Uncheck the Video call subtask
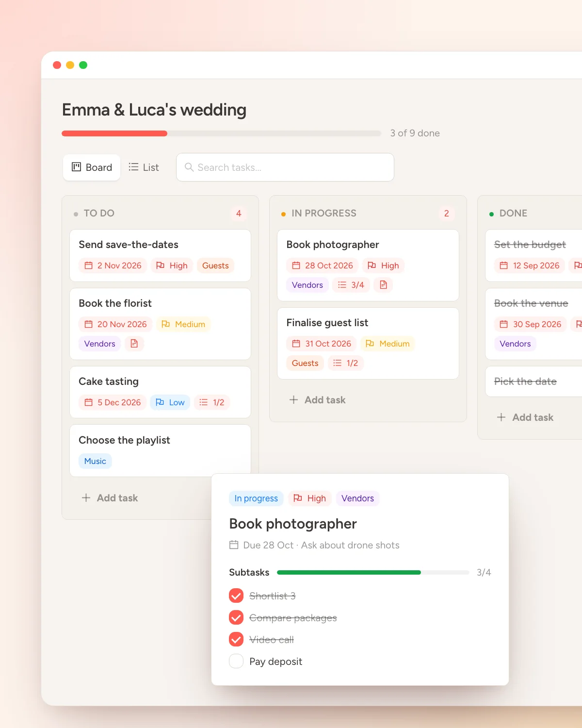 click(x=236, y=639)
